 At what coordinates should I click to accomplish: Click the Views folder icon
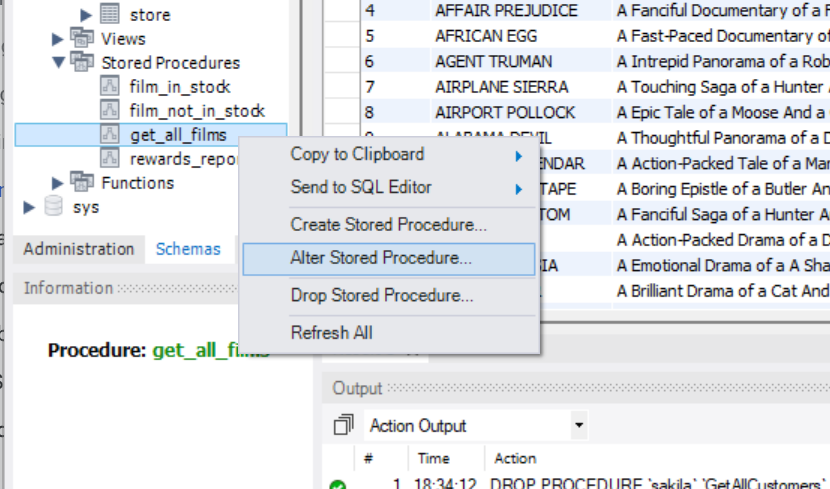coord(82,38)
